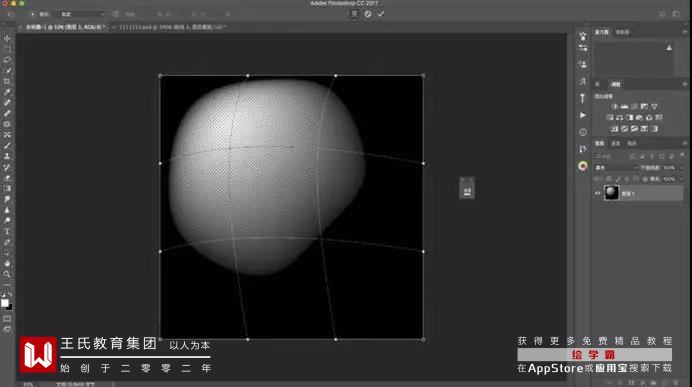Click the top-left warp corner handle

(x=160, y=76)
